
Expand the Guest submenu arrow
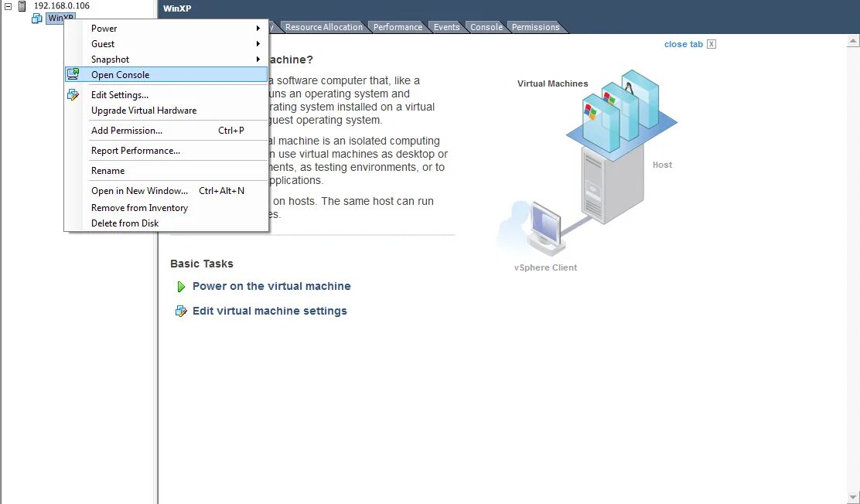(x=258, y=44)
